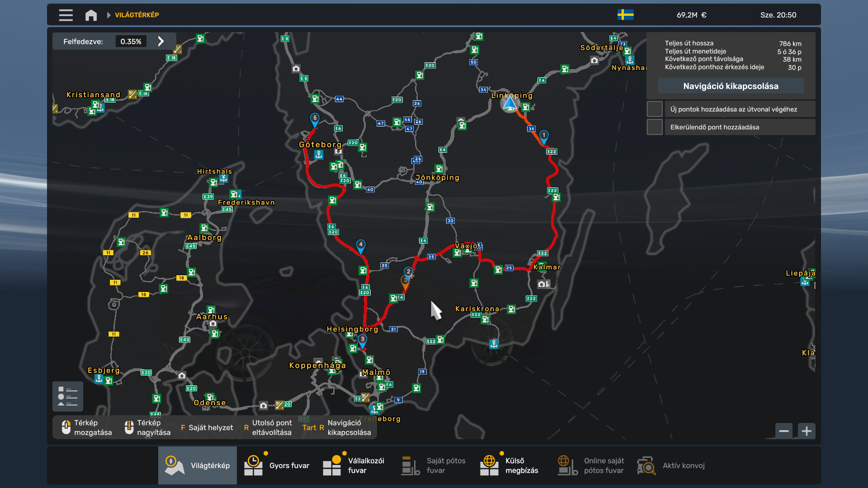This screenshot has width=868, height=488.
Task: Open the Gyors fuvar tab
Action: (x=277, y=465)
